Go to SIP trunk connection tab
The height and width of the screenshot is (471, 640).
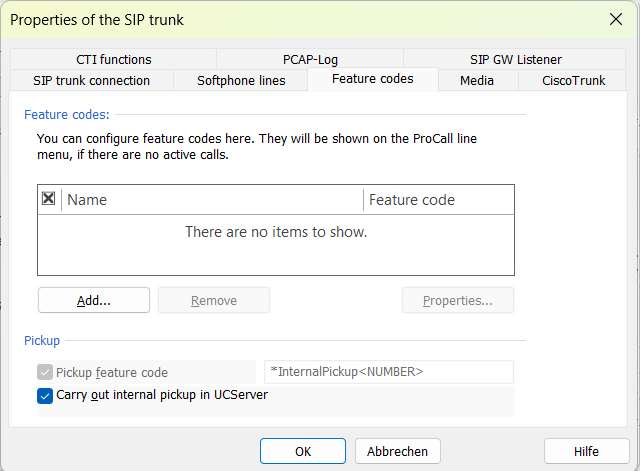91,81
